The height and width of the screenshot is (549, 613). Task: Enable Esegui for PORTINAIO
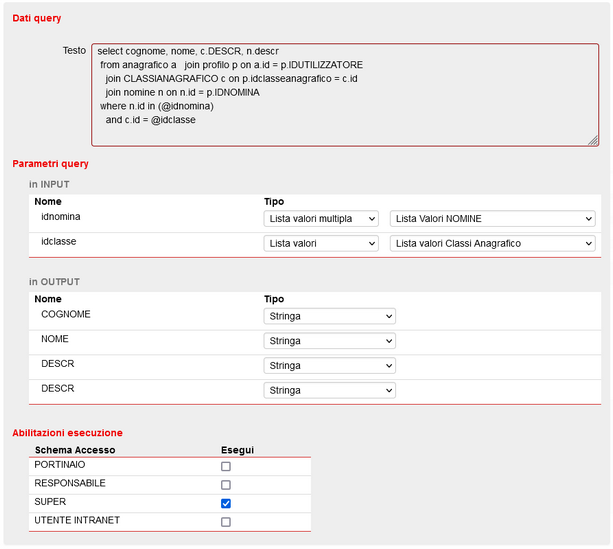(226, 467)
